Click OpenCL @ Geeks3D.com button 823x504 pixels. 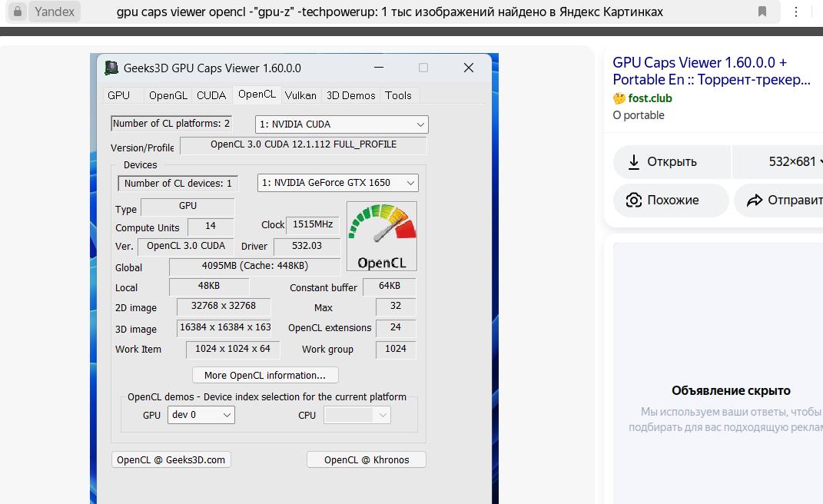[x=171, y=460]
